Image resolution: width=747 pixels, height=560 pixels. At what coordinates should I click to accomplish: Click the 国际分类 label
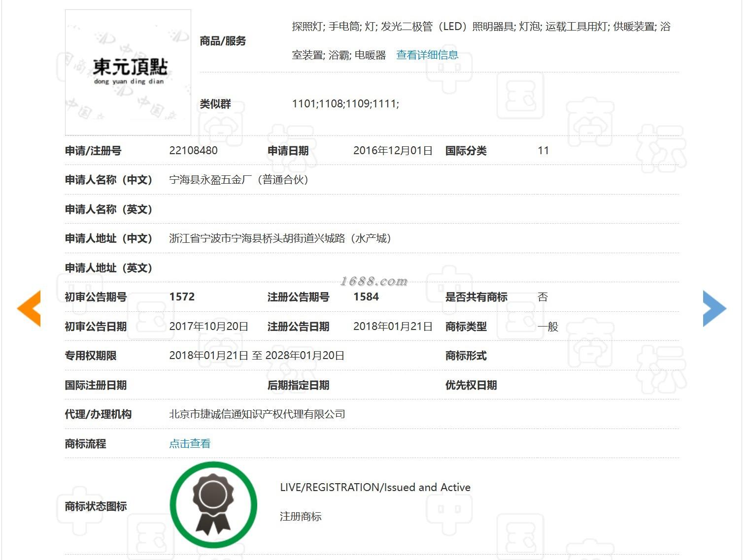pos(466,151)
